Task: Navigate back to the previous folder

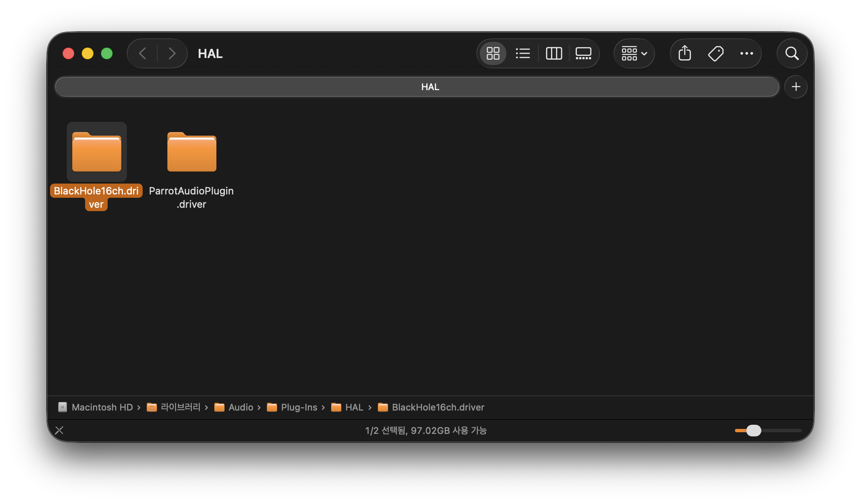Action: pyautogui.click(x=142, y=53)
